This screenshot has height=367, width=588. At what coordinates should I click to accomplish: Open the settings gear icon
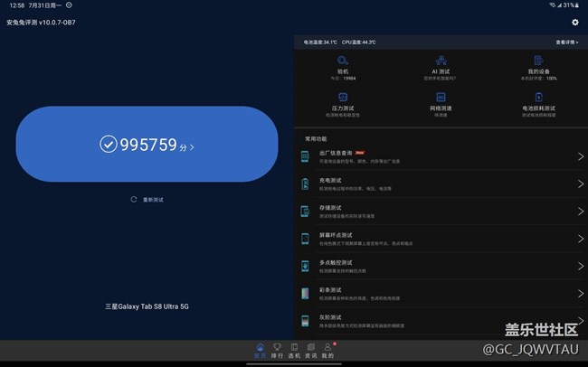(575, 22)
